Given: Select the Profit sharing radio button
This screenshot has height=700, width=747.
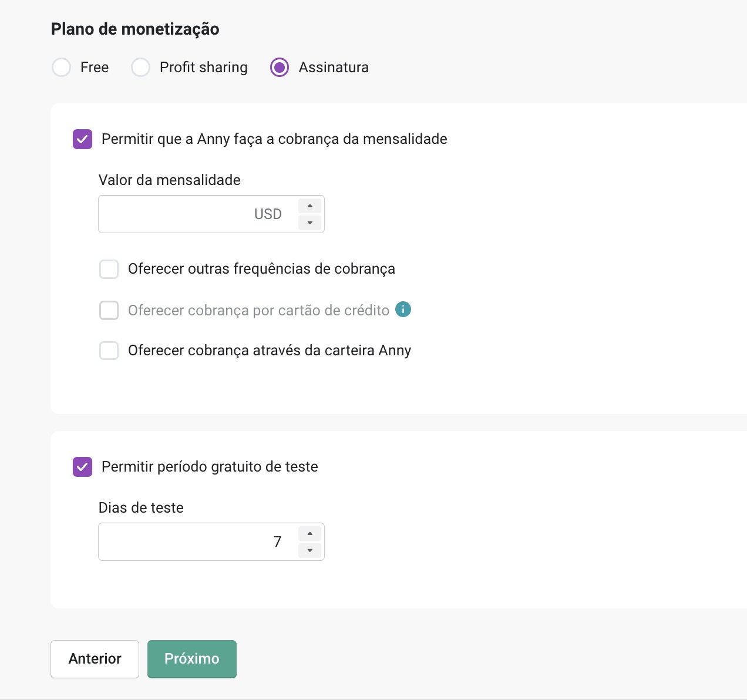Looking at the screenshot, I should 141,68.
